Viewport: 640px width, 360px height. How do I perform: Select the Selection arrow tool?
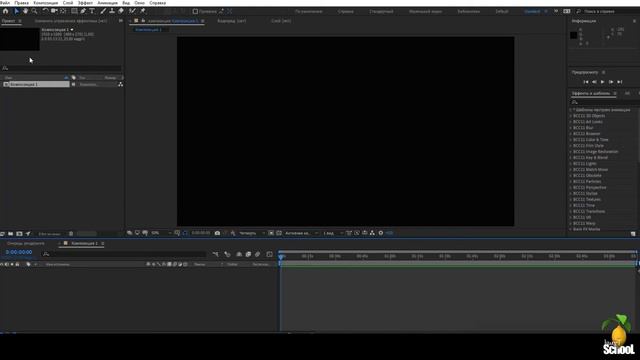(17, 11)
